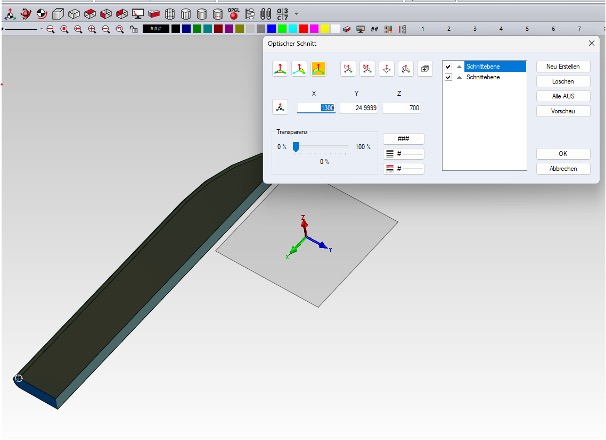Click the stacked boxes icon in dialog

424,69
